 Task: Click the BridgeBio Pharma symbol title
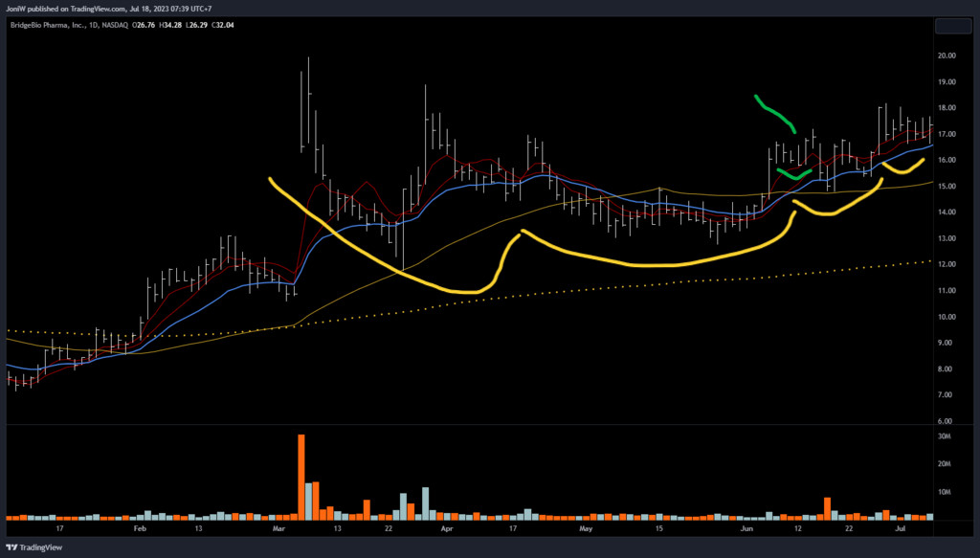(x=48, y=24)
